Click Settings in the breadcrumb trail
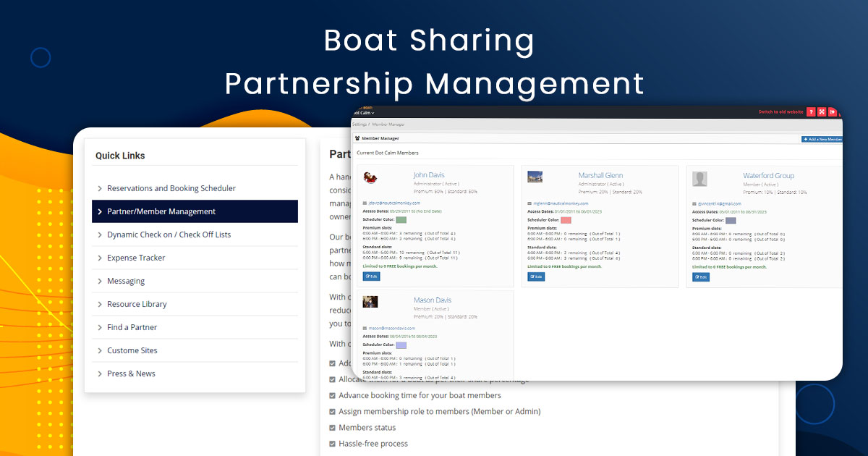Screen dimensions: 868x456 pos(359,124)
